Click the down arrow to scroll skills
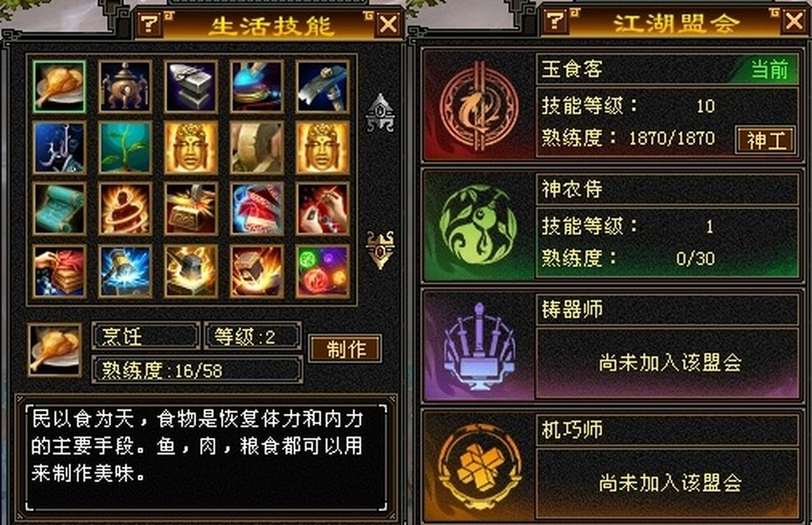The image size is (812, 525). click(380, 249)
